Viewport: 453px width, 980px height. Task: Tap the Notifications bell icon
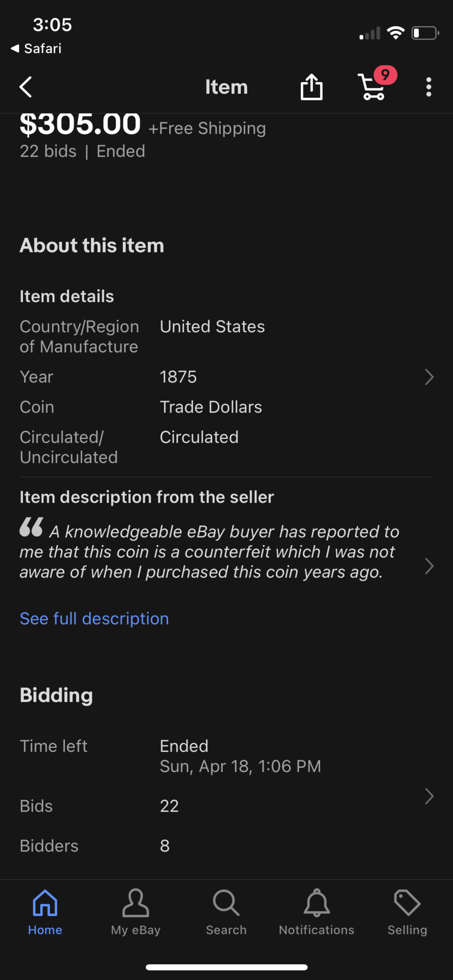pyautogui.click(x=317, y=903)
